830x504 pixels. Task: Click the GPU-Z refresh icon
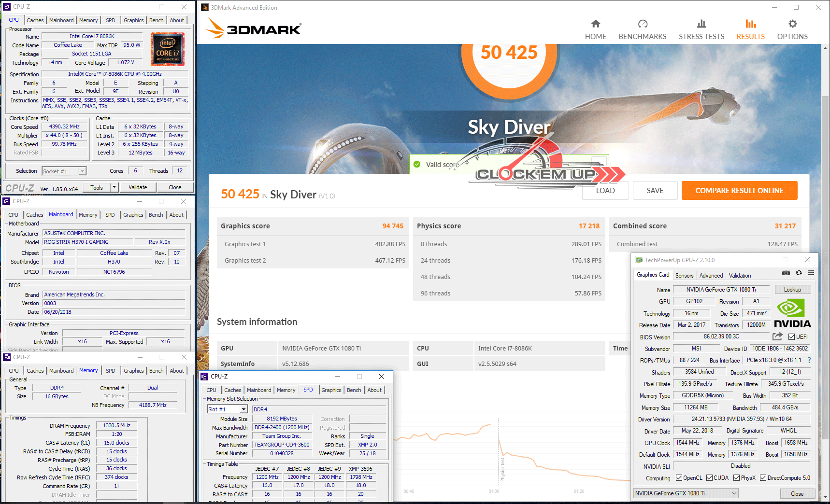pos(799,273)
